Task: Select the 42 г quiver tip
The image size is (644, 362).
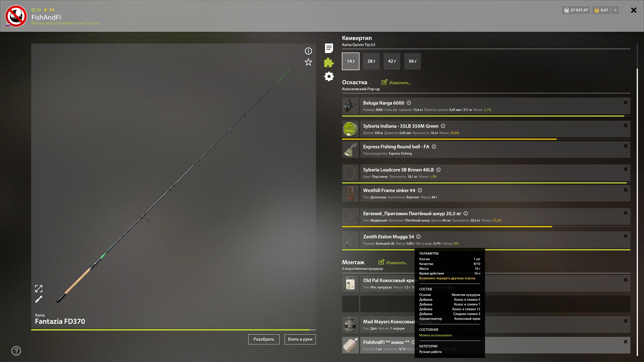Action: [392, 61]
